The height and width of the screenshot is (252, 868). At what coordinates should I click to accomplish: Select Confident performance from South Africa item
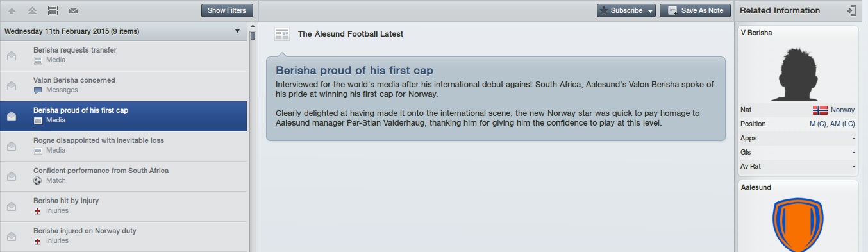tap(124, 176)
